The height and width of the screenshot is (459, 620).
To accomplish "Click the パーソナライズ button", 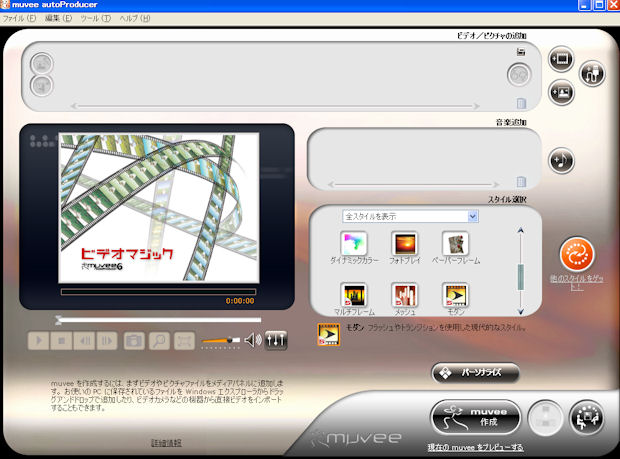I will coord(475,373).
